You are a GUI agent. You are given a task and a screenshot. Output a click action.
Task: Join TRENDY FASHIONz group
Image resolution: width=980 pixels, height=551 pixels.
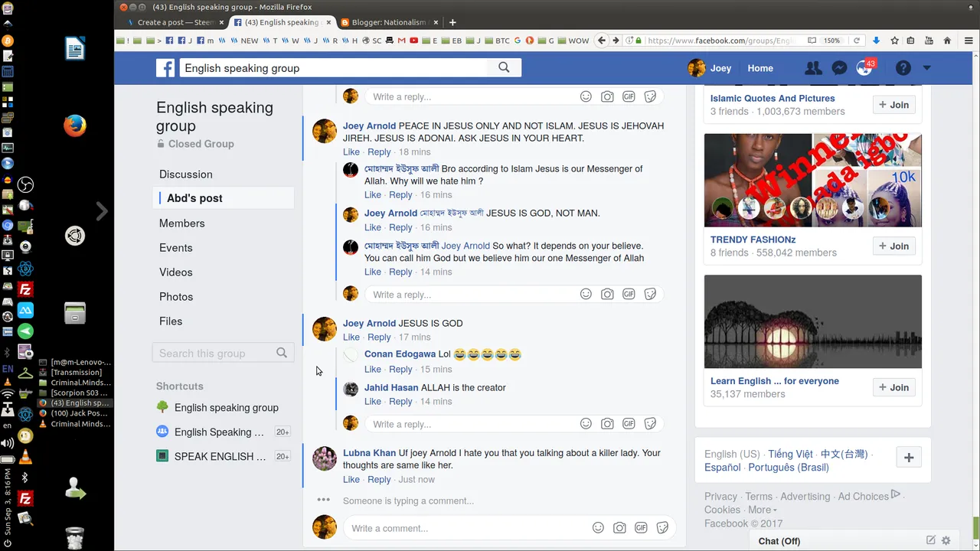(893, 246)
